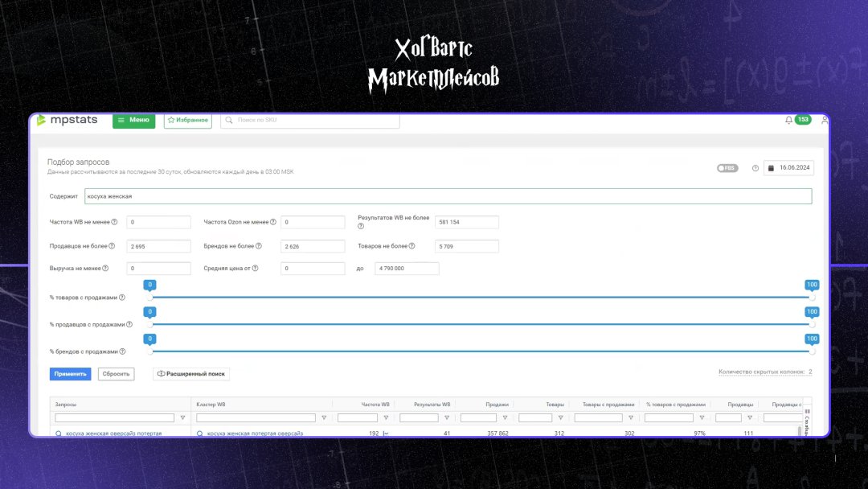The height and width of the screenshot is (489, 868).
Task: Open filter for Кластер WB column
Action: [324, 418]
